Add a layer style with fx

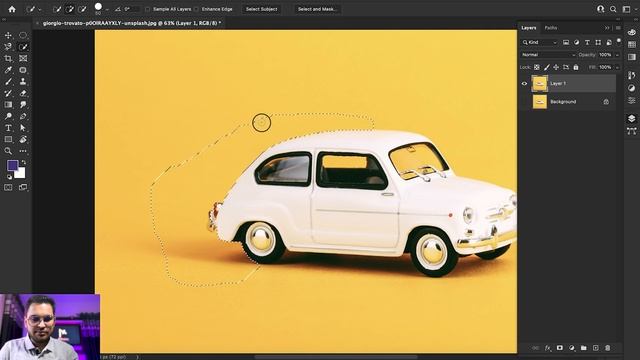coord(547,348)
